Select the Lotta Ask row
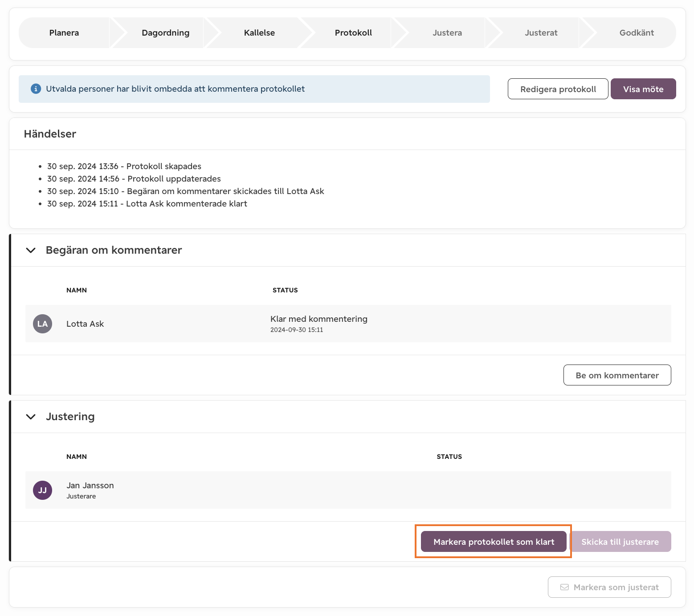 (348, 324)
